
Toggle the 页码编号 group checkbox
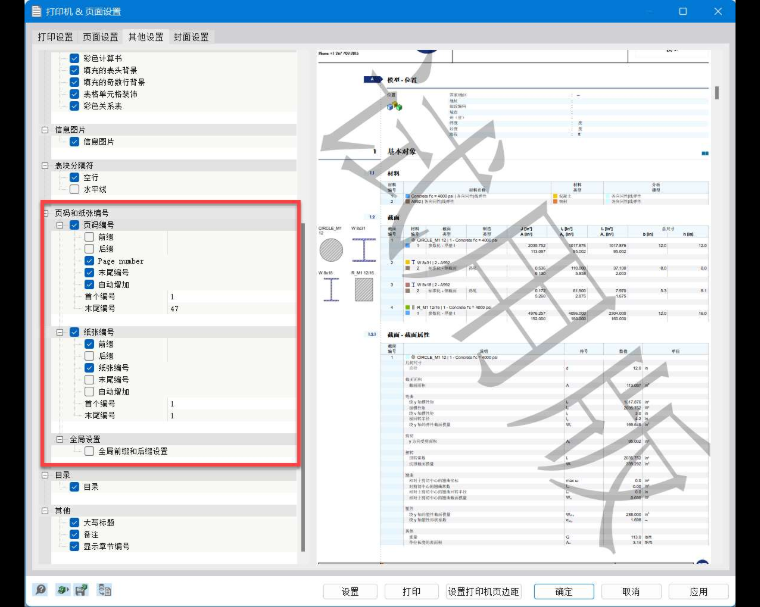(x=74, y=225)
